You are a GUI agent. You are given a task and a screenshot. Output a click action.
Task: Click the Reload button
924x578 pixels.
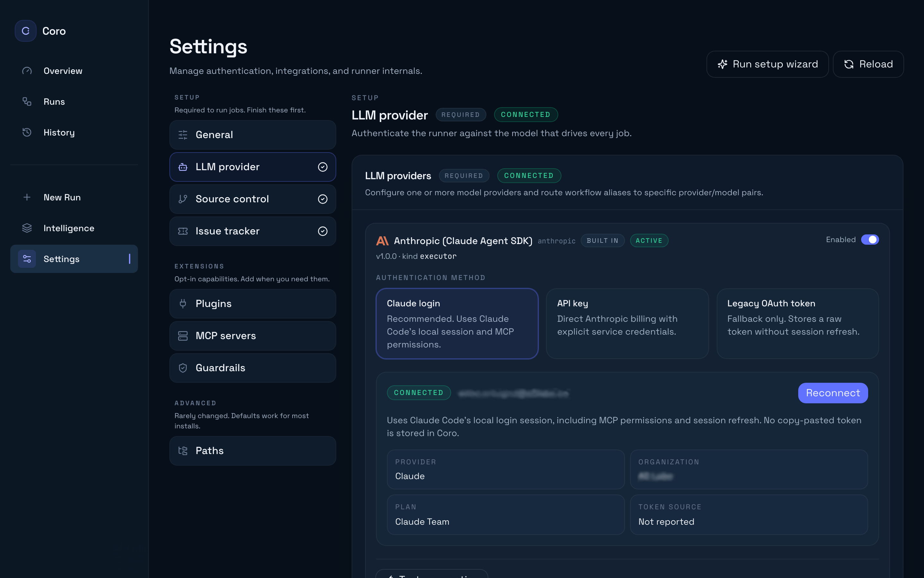click(868, 64)
